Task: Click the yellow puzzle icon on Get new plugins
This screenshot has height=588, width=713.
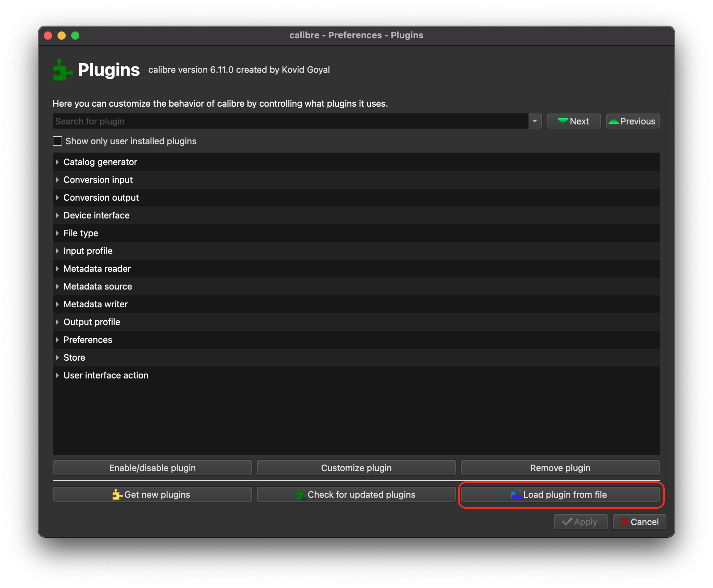Action: (117, 494)
